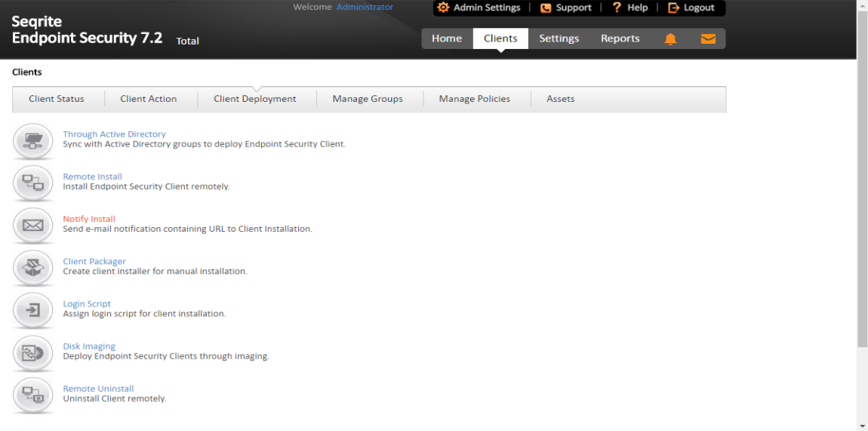Go to the Home tab
868x431 pixels.
tap(447, 38)
